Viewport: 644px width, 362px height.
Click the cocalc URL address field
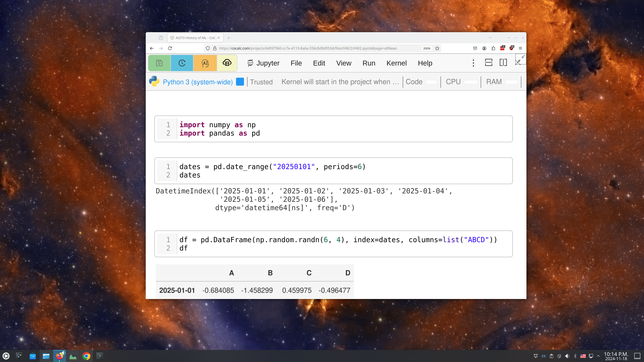308,48
